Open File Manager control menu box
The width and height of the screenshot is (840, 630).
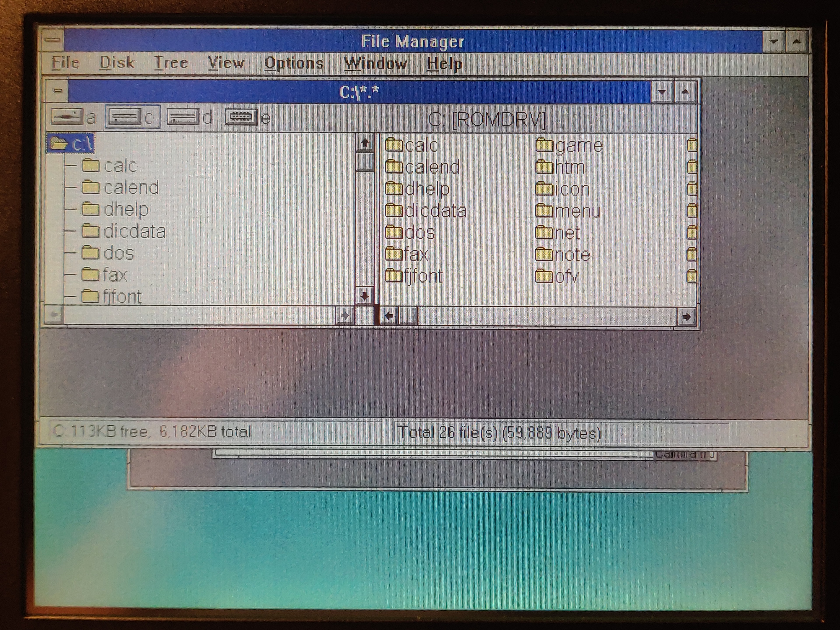53,40
